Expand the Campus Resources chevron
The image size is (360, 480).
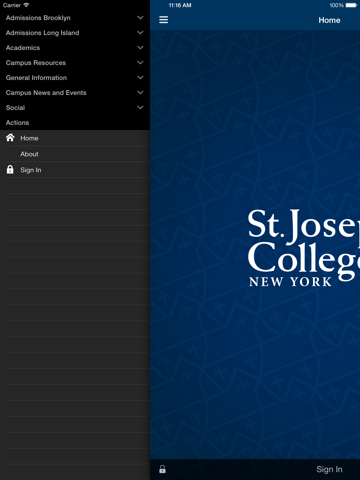(140, 63)
